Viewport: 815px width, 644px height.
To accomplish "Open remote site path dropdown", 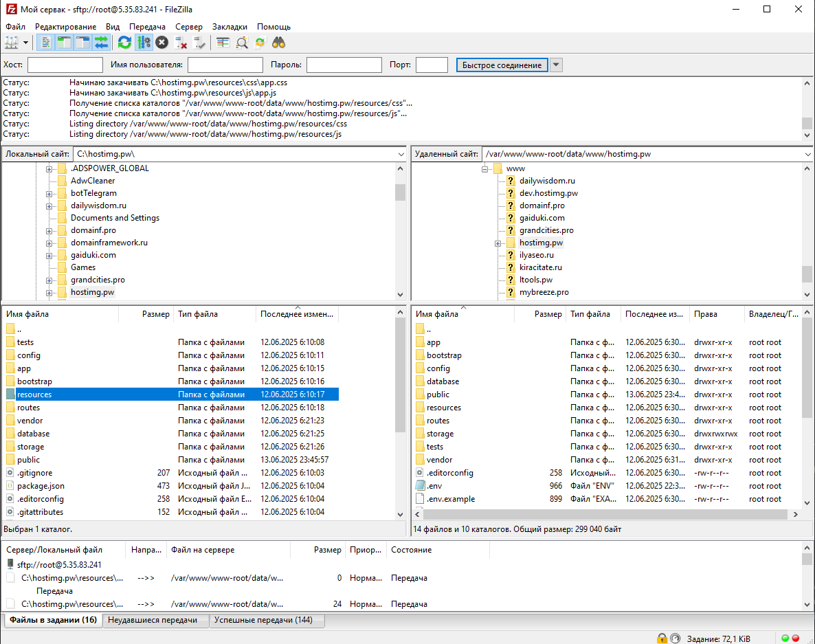I will [807, 155].
